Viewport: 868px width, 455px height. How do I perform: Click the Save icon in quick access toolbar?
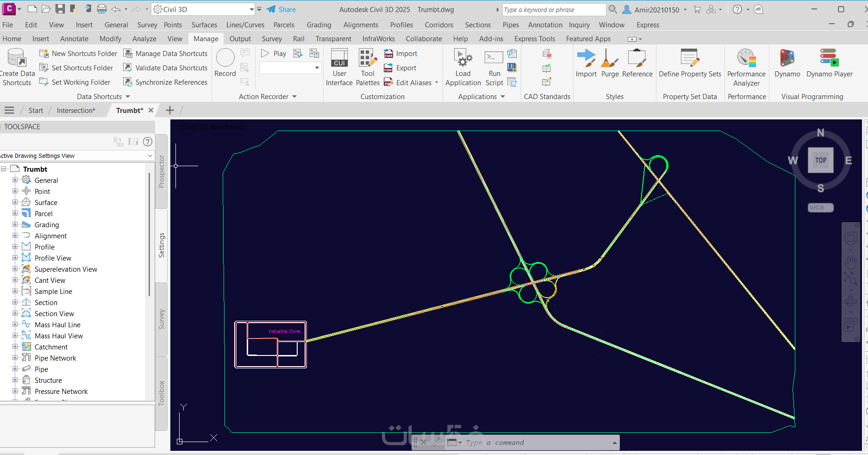click(x=60, y=9)
